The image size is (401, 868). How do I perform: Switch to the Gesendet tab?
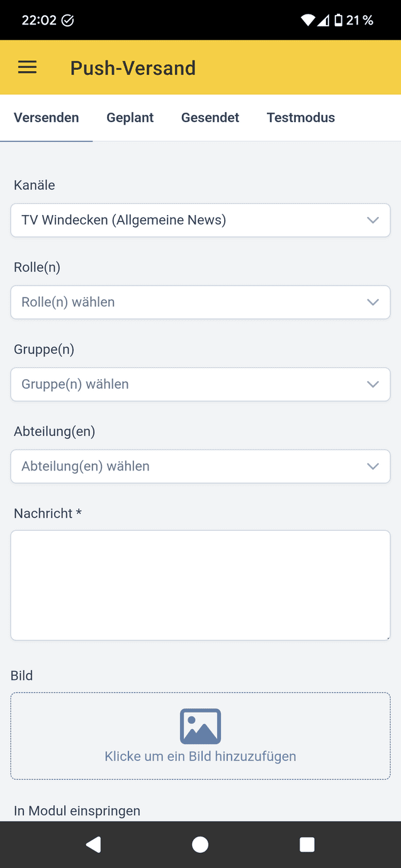(x=210, y=118)
